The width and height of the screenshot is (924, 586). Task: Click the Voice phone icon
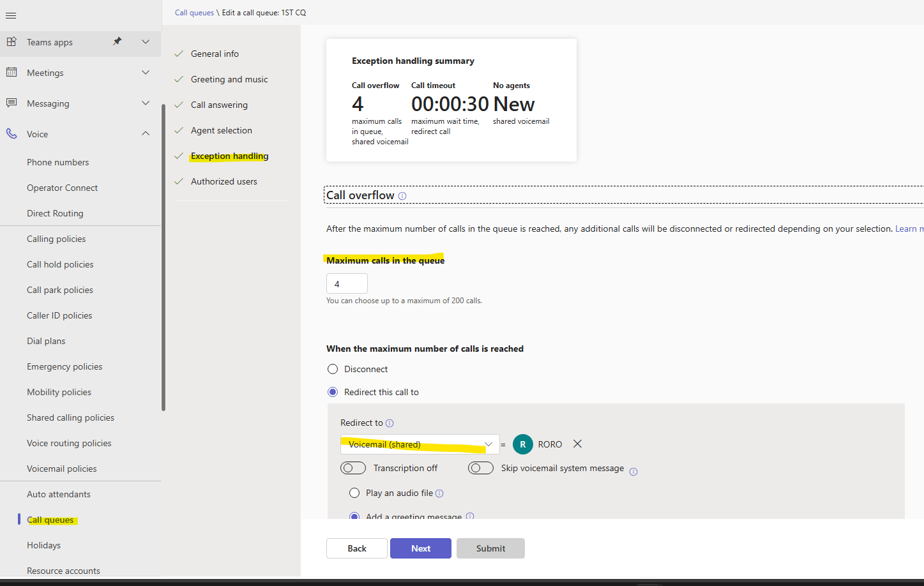point(11,133)
